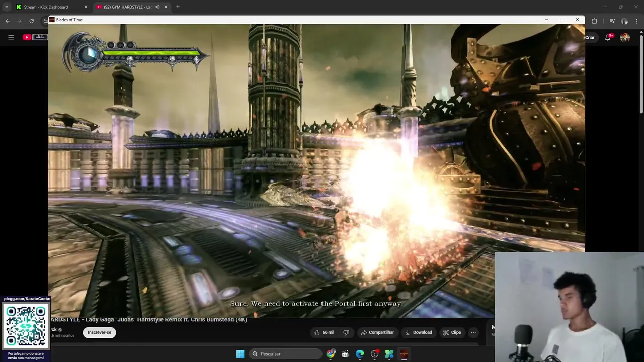Screen dimensions: 644x362
Task: Dislike the YouTube video
Action: pos(346,332)
